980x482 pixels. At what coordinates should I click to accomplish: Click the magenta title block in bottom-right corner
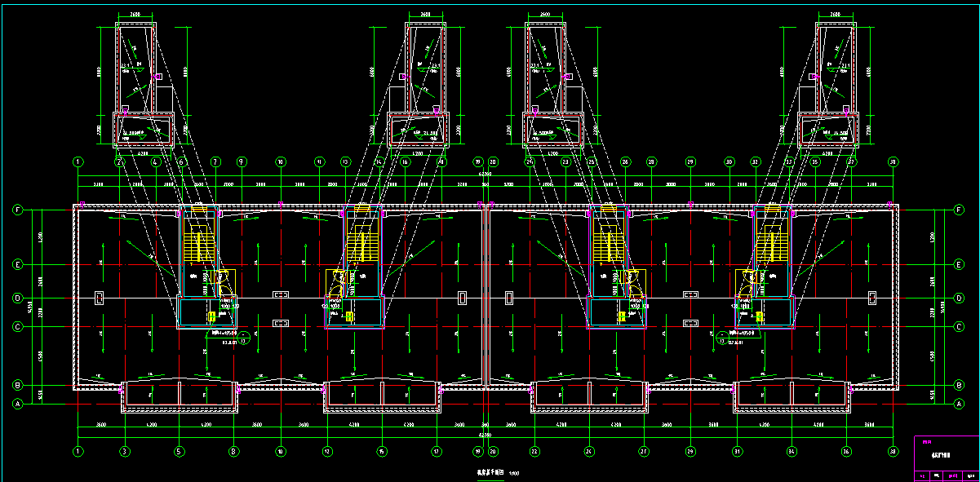coord(946,459)
